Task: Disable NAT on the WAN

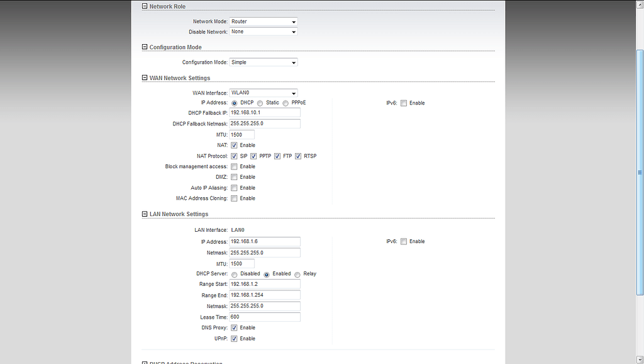Action: [233, 145]
